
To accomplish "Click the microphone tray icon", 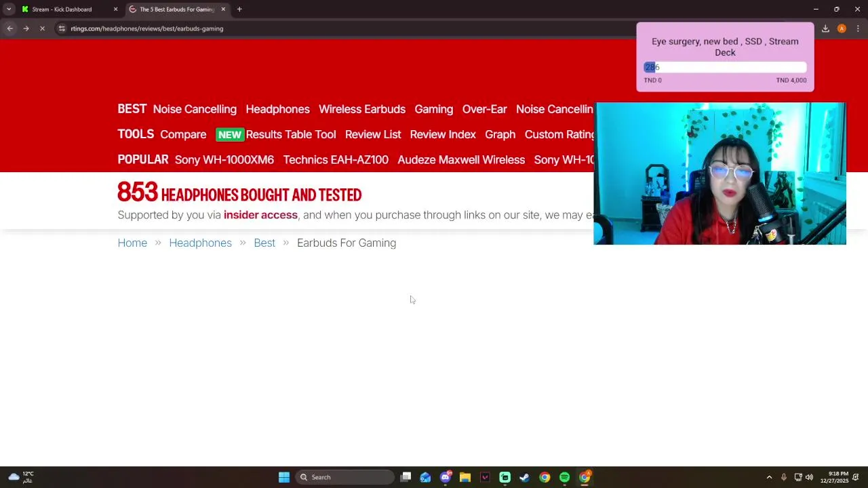I will 784,477.
